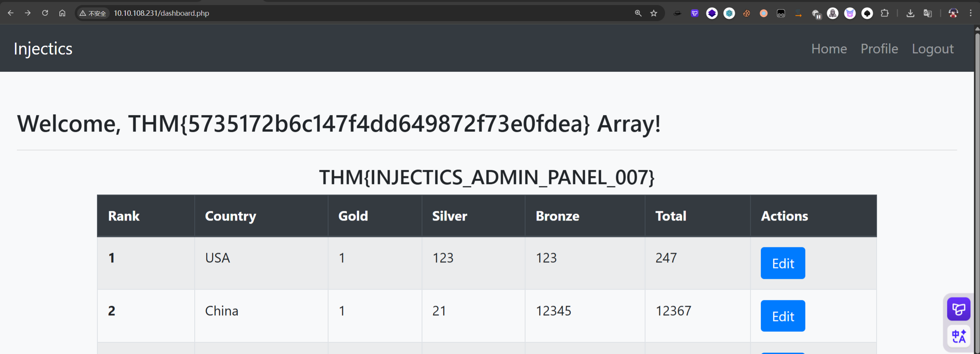This screenshot has height=354, width=980.
Task: Open the Downloads arrow icon
Action: (910, 13)
